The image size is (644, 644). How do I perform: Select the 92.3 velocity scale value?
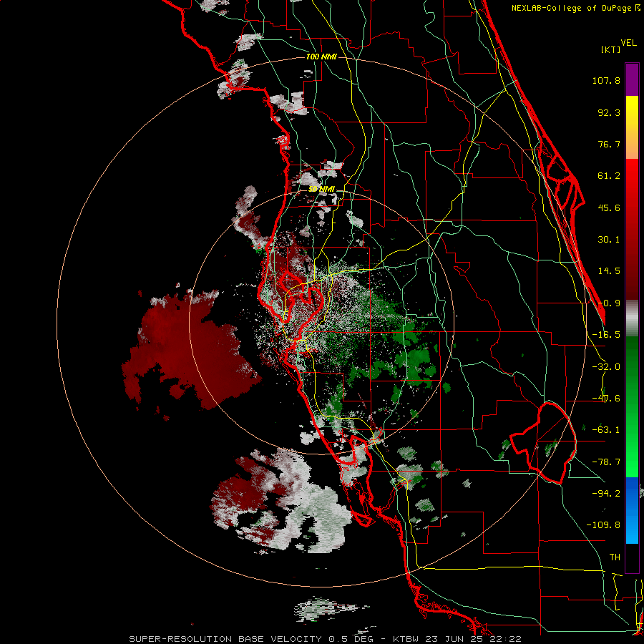[x=609, y=112]
